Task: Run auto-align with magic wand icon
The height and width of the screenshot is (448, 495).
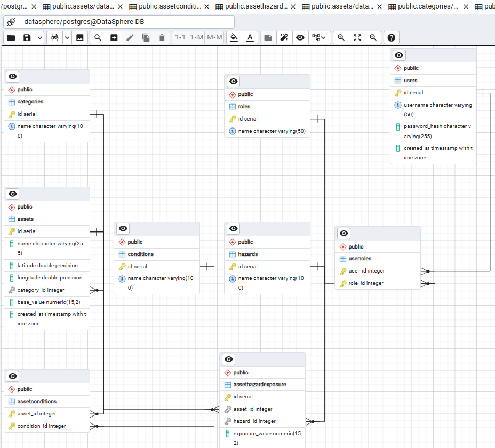Action: 284,38
